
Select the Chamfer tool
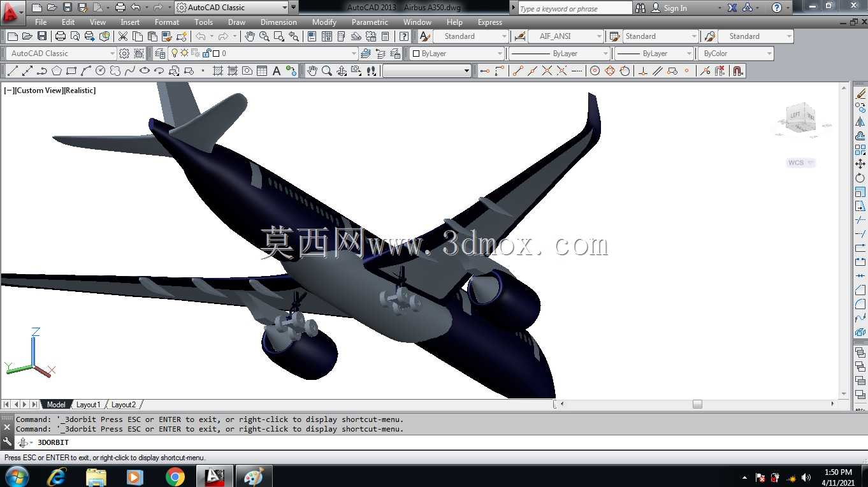click(860, 290)
